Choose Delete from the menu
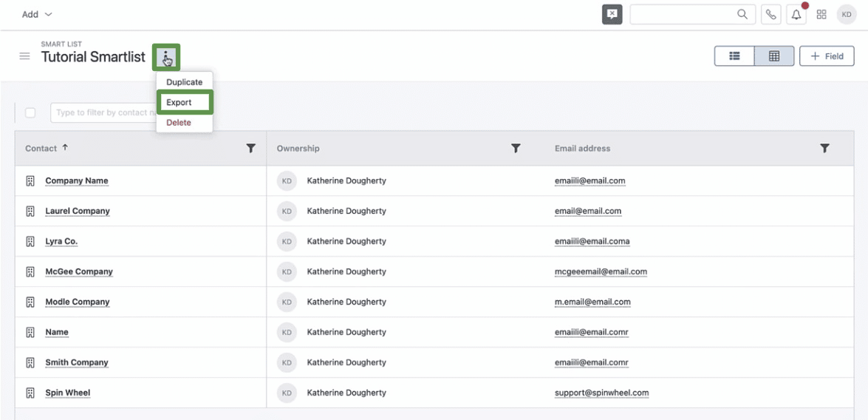Screen dimensions: 868x420 185,123
